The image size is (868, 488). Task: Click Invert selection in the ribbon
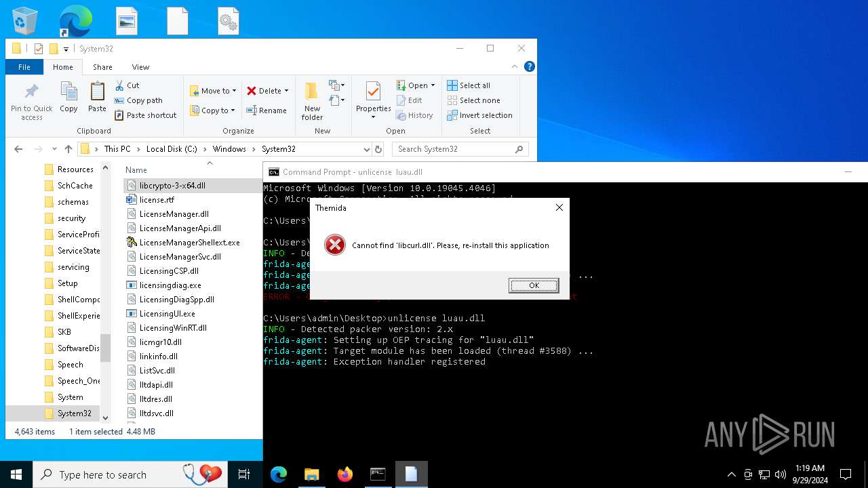(479, 115)
